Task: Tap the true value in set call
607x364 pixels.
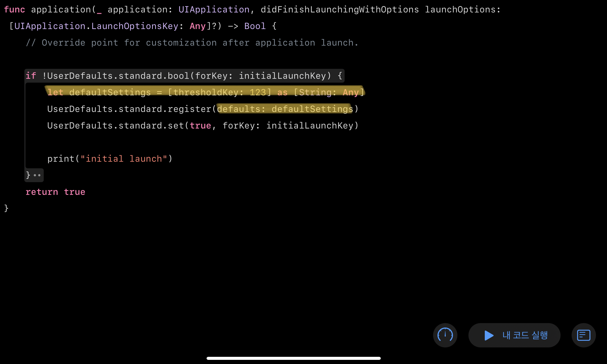Action: coord(200,125)
